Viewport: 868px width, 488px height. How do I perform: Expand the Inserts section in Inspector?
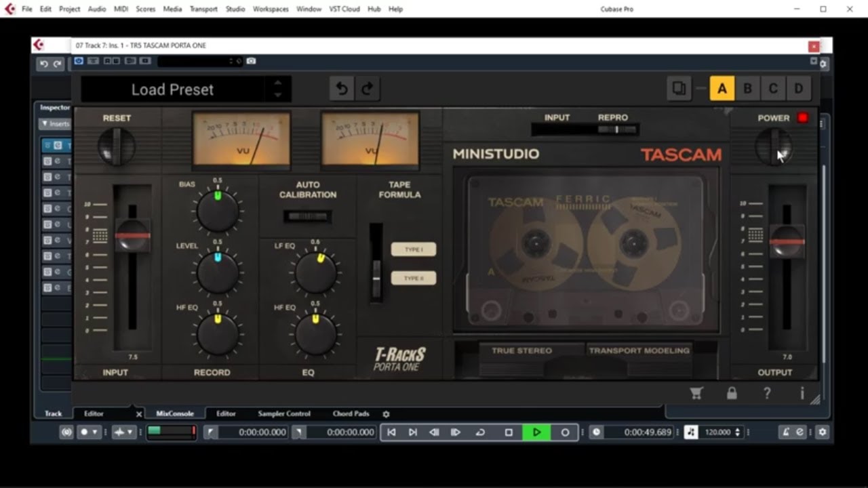click(x=55, y=124)
